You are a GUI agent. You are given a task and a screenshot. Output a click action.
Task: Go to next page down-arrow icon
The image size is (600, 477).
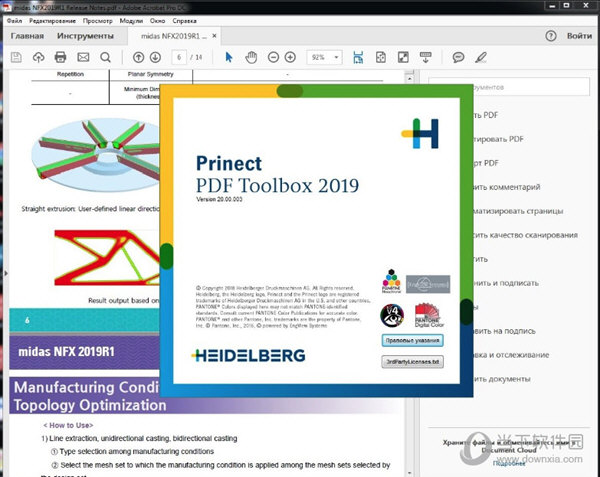(155, 57)
